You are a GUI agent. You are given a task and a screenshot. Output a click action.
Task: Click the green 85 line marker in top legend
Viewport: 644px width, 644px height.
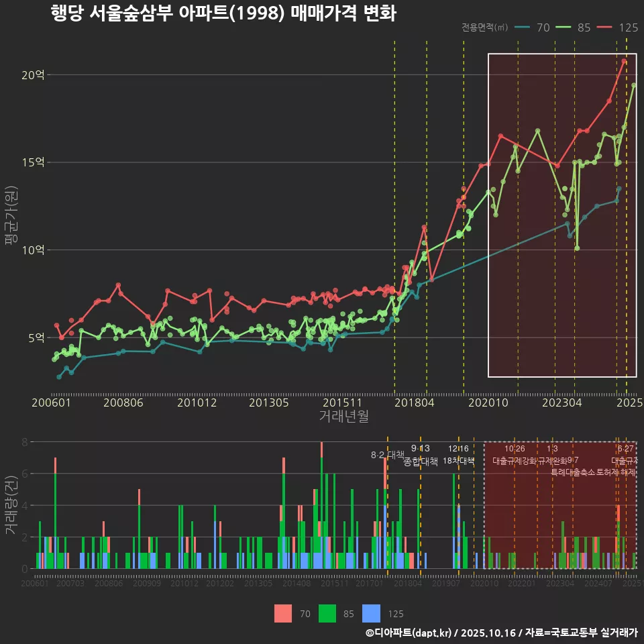563,28
